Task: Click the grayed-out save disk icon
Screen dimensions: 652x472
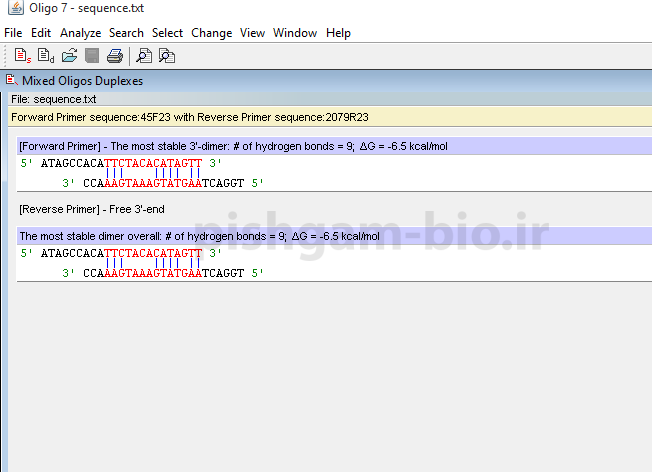Action: point(92,56)
